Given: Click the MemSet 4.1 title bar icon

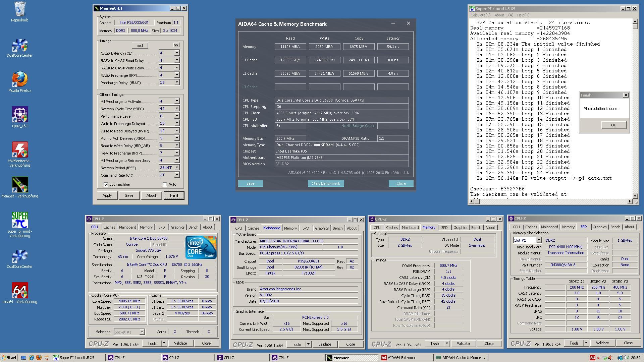Looking at the screenshot, I should [x=97, y=8].
